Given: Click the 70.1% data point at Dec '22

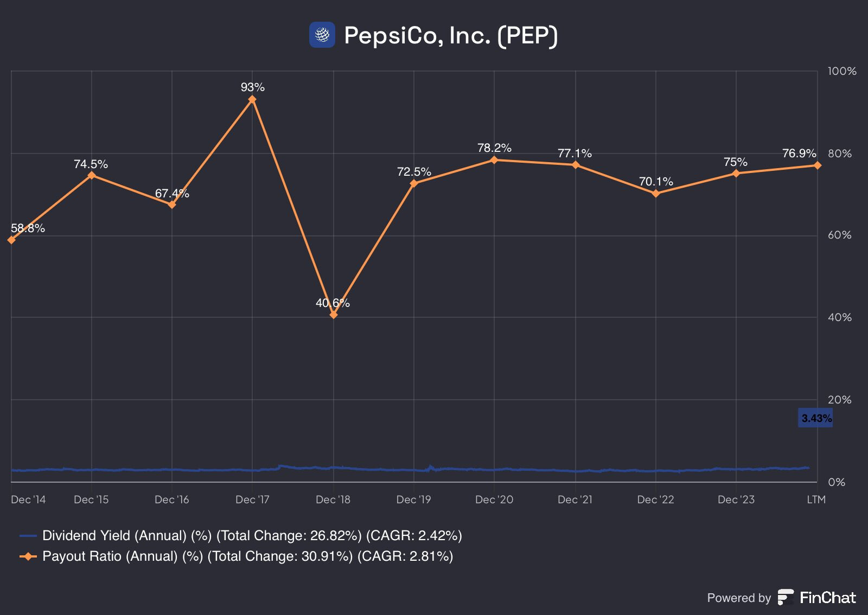Looking at the screenshot, I should click(656, 194).
